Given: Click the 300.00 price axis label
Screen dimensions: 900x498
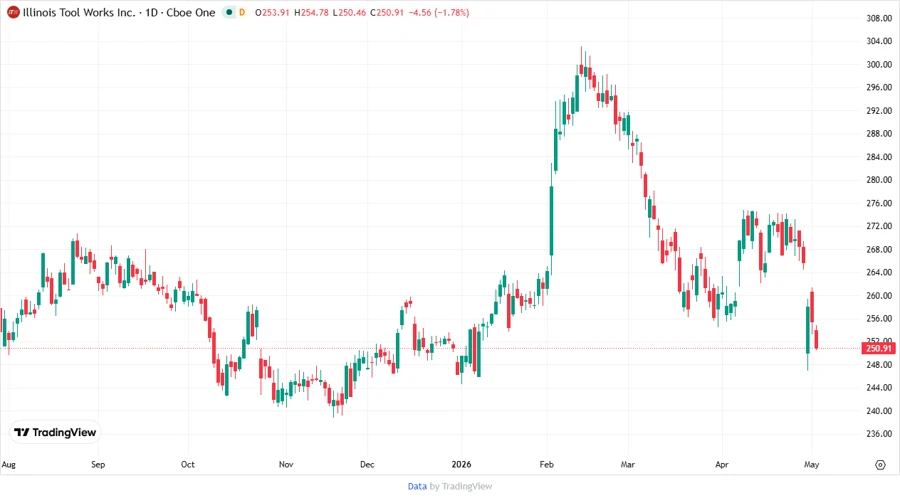Looking at the screenshot, I should point(879,64).
